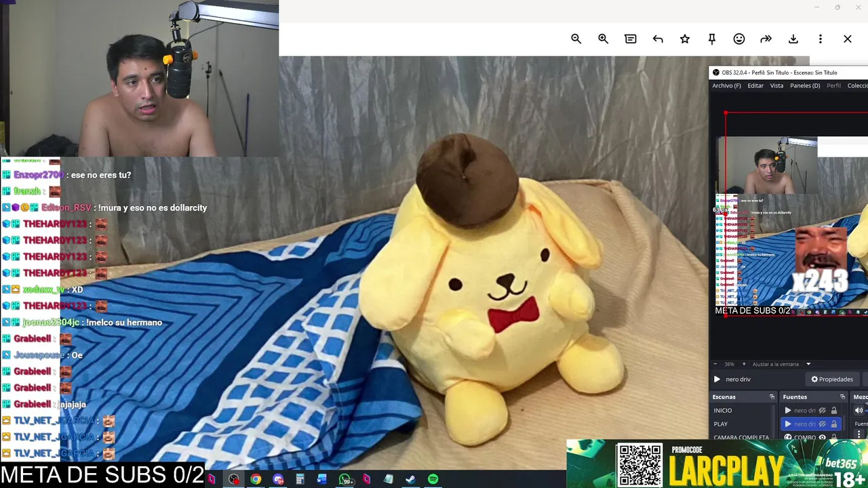This screenshot has height=488, width=868.
Task: Increase OBS preview zoom with plus
Action: pyautogui.click(x=744, y=364)
